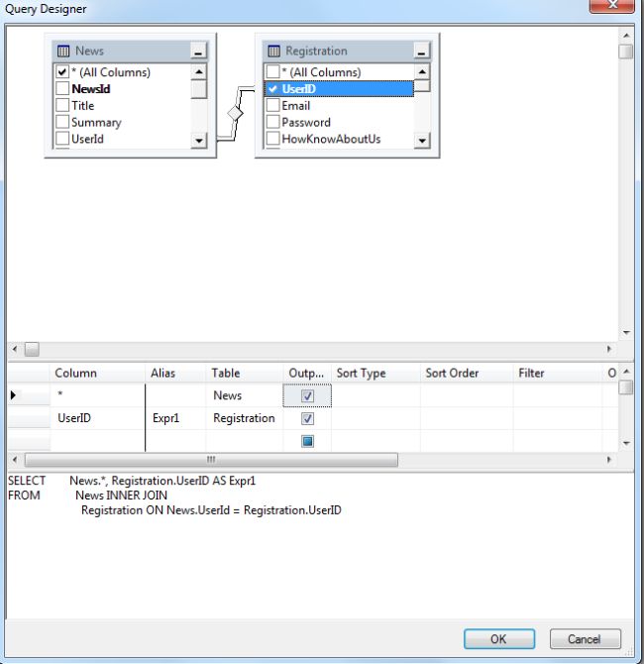Click the Filter grid header
Screen dimensions: 644x664
tap(558, 373)
